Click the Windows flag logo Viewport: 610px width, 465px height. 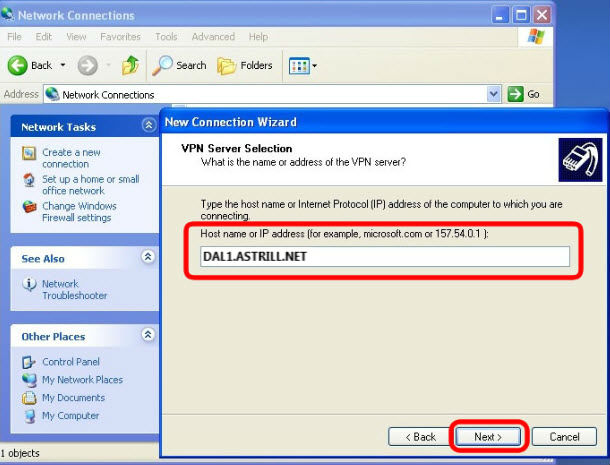click(536, 37)
